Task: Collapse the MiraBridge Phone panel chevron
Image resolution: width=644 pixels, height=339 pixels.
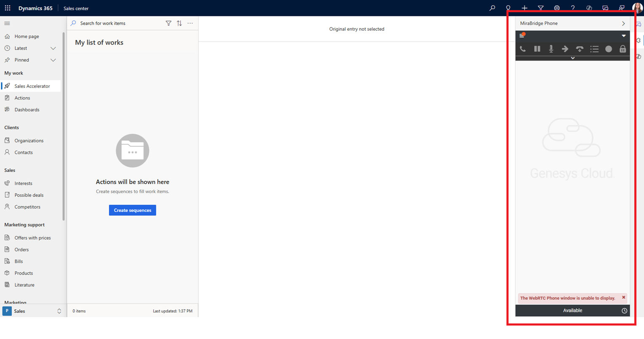Action: coord(623,24)
